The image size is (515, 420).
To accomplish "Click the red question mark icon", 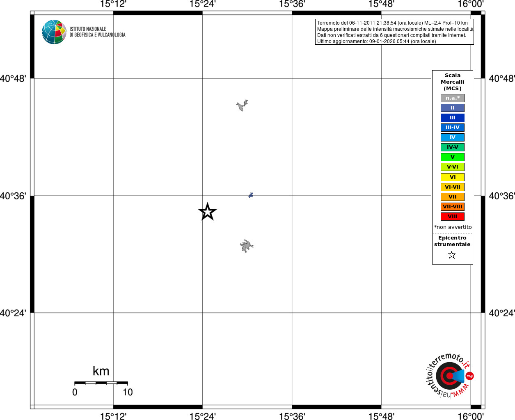I will pos(470,376).
